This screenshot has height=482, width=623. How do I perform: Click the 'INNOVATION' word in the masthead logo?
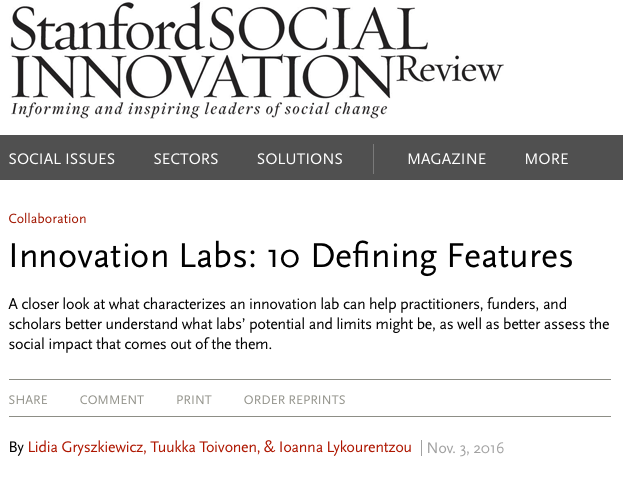201,76
